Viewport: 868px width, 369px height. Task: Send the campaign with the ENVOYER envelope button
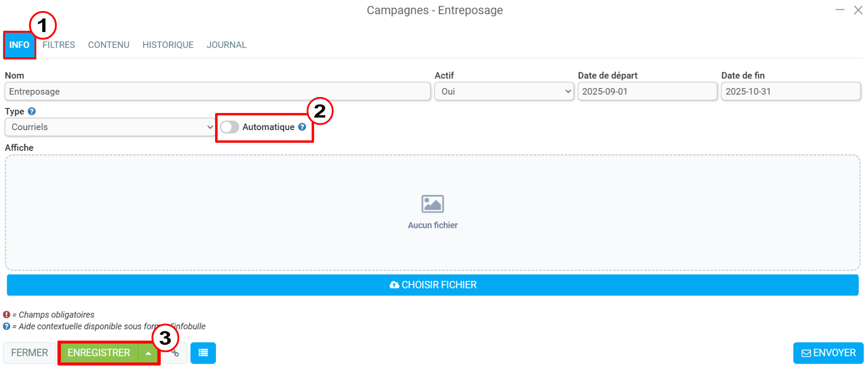[828, 353]
